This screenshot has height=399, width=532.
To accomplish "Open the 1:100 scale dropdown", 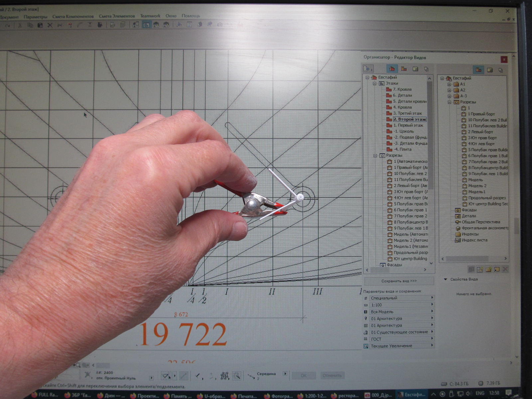I will point(401,305).
